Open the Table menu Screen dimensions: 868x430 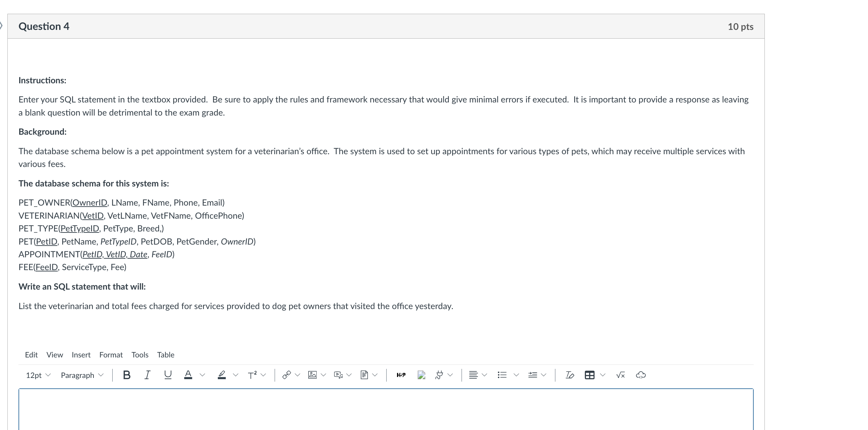pyautogui.click(x=166, y=354)
